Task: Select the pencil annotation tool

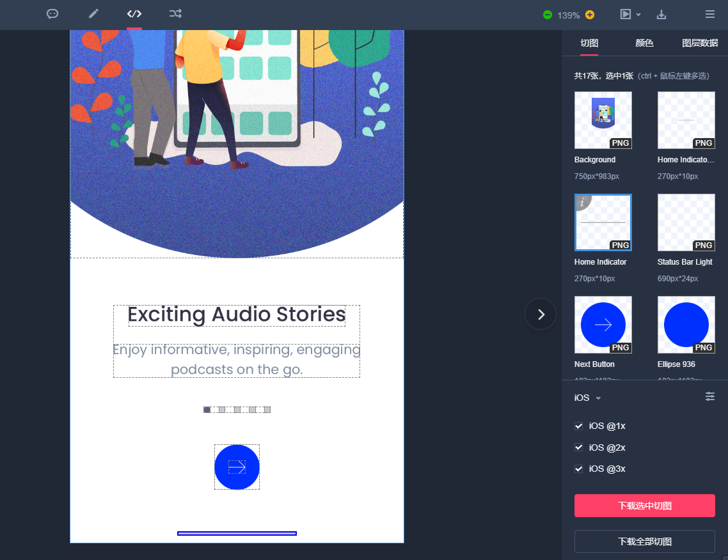Action: (93, 14)
